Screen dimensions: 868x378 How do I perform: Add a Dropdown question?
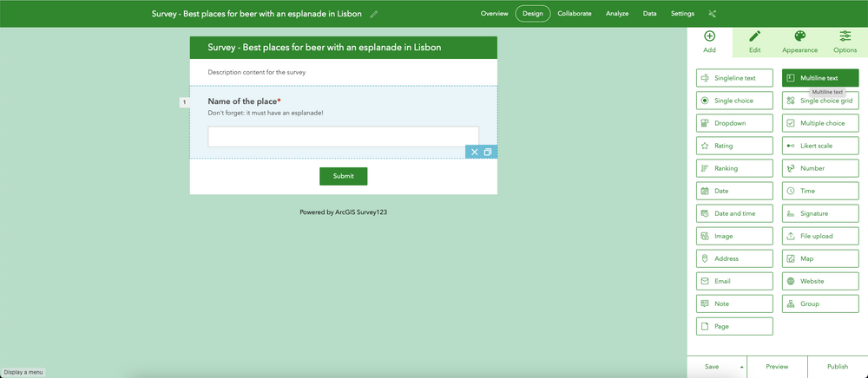point(733,123)
